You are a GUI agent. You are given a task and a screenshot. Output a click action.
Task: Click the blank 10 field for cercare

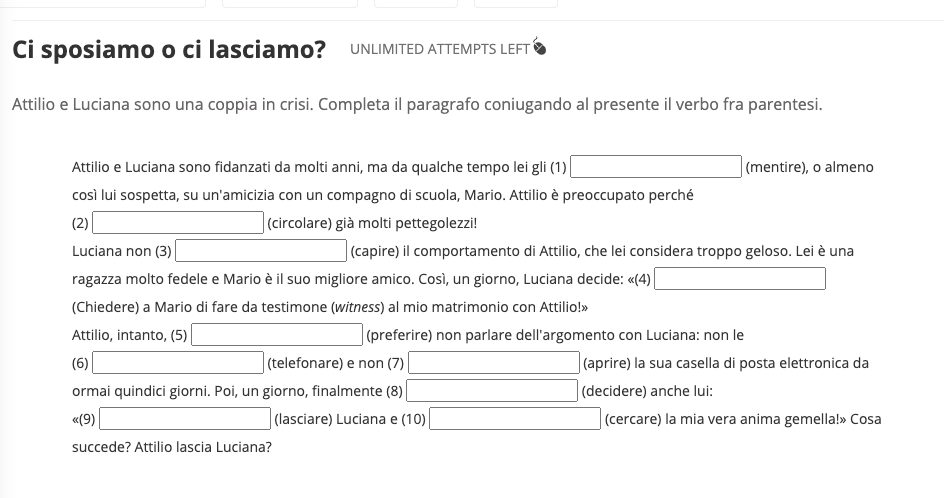[x=515, y=419]
